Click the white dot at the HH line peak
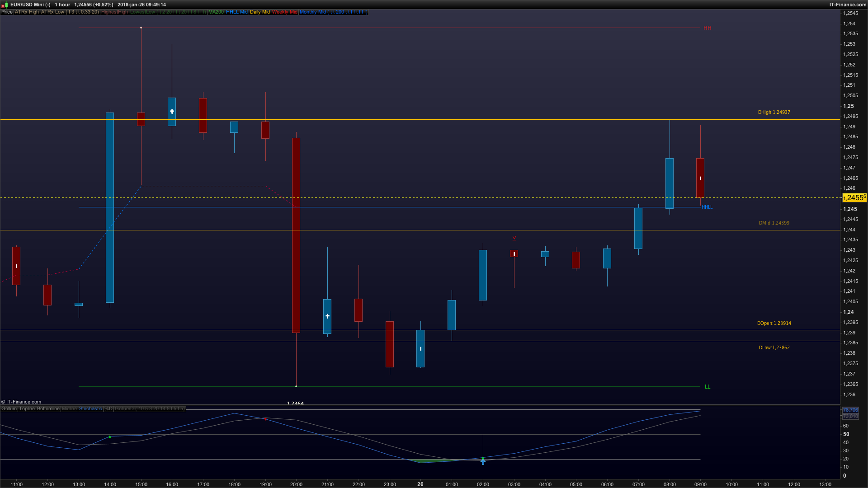This screenshot has width=868, height=488. pyautogui.click(x=141, y=28)
